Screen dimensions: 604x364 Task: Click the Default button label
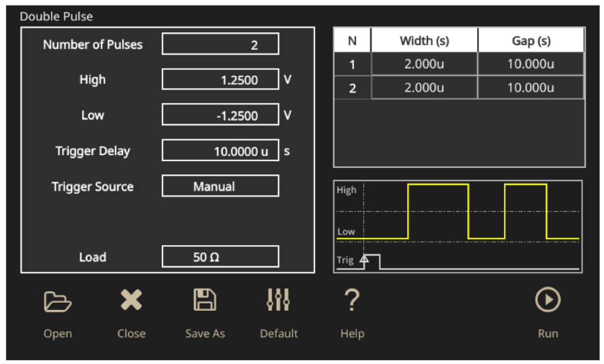point(279,333)
